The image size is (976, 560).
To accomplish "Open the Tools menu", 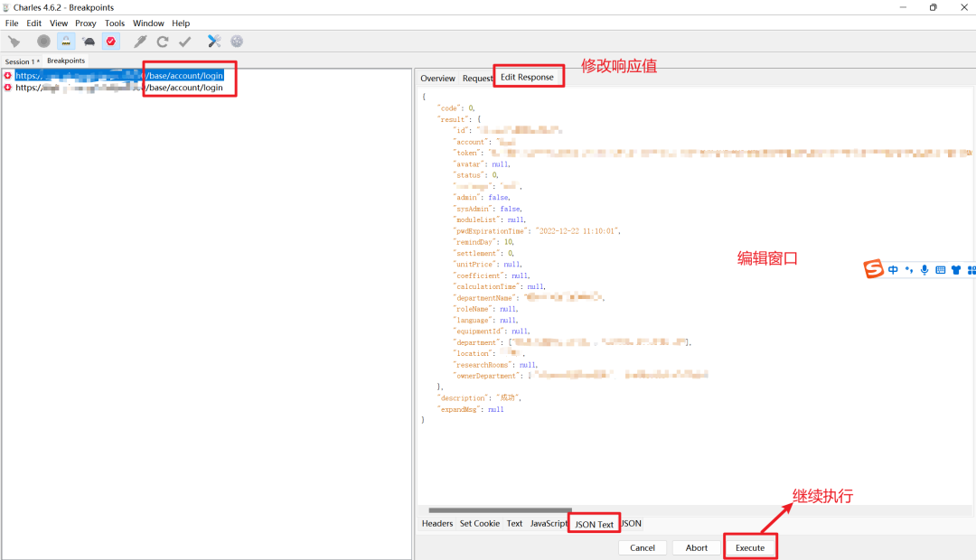I will pyautogui.click(x=115, y=23).
